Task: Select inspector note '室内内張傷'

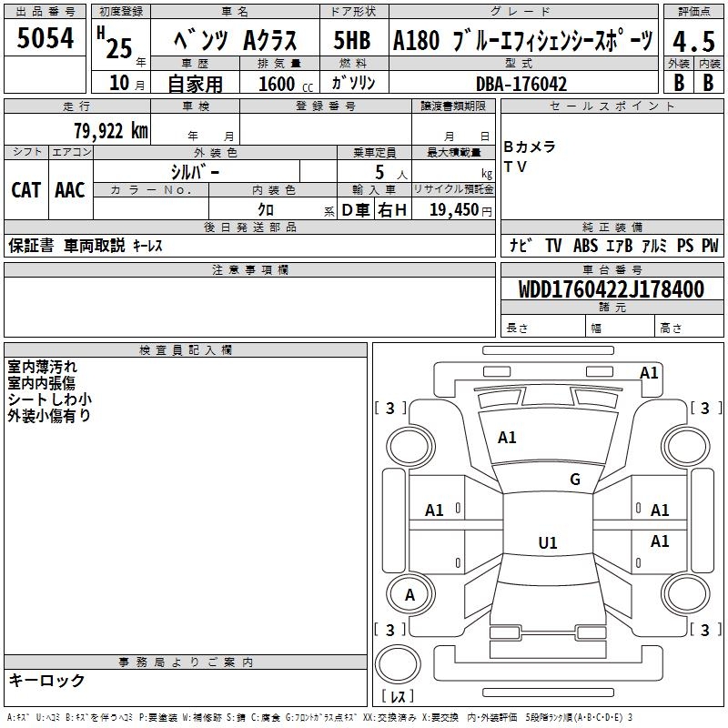Action: click(x=41, y=383)
